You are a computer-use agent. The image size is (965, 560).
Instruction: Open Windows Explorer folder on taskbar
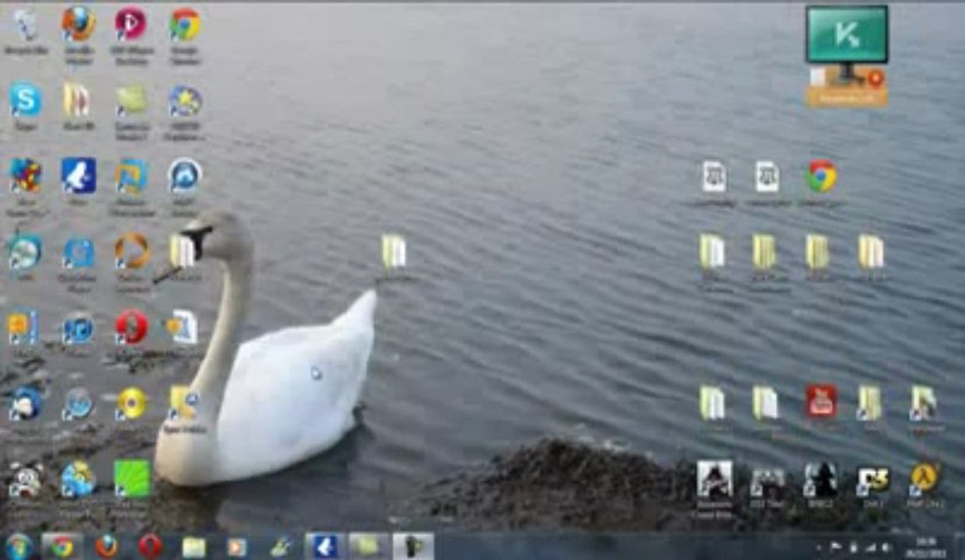click(x=194, y=548)
